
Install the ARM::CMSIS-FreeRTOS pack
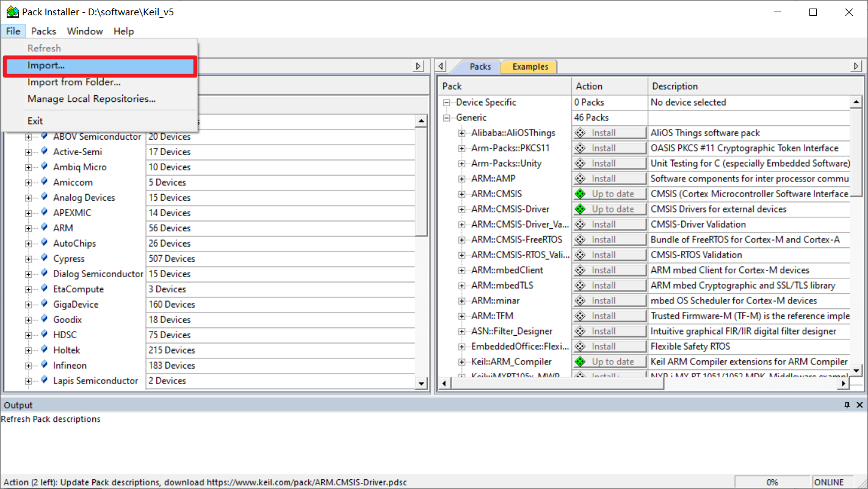609,239
